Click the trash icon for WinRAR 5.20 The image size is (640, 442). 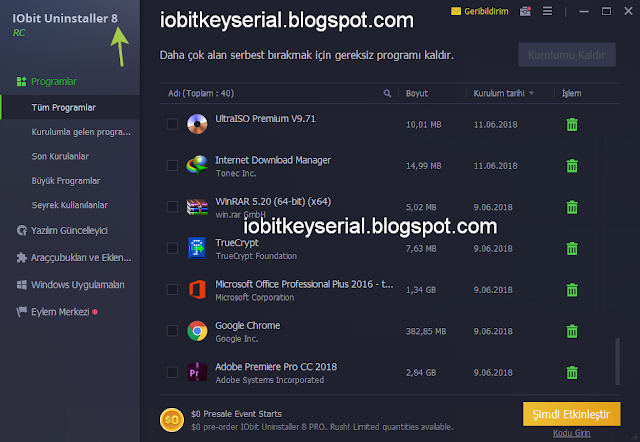pos(572,207)
